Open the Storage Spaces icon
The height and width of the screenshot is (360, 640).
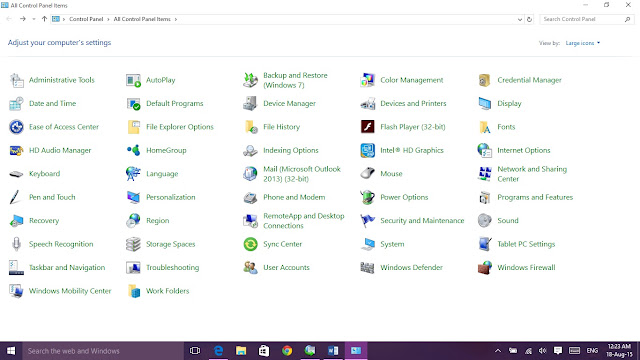tap(133, 244)
